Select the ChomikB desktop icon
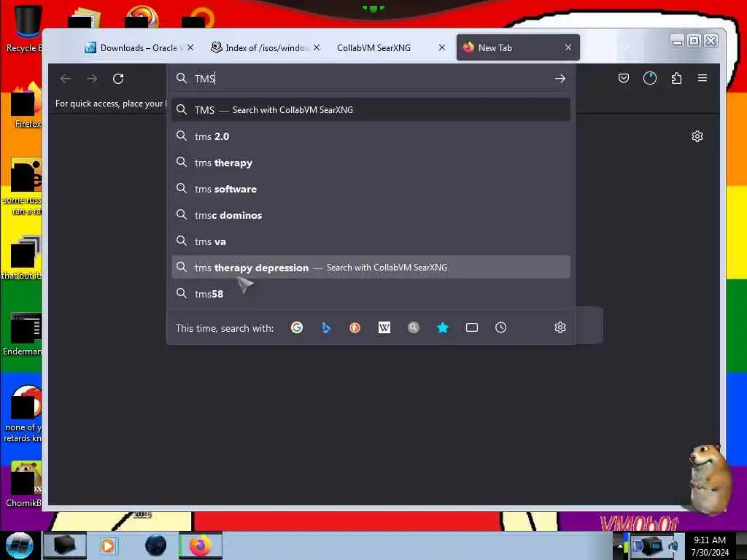747x560 pixels. tap(23, 484)
